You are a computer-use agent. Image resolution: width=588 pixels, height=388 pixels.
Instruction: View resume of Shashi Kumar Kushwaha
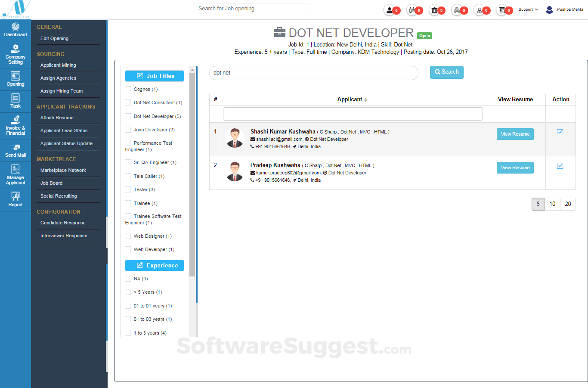coord(515,134)
